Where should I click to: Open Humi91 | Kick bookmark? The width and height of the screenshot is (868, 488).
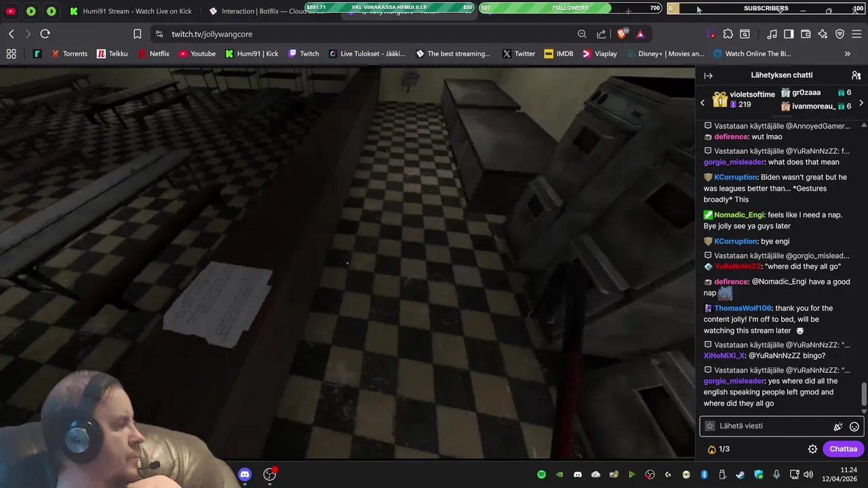252,54
